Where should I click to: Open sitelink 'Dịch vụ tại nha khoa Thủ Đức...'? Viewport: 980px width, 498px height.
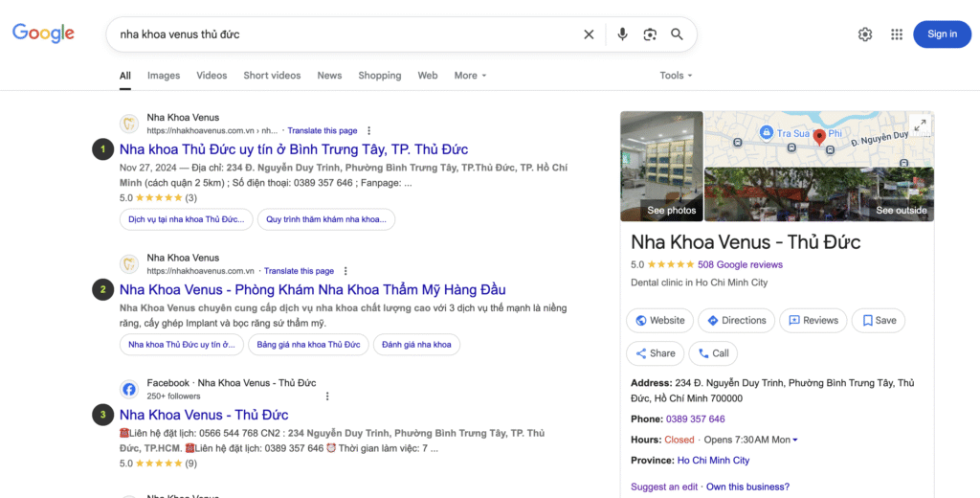(187, 219)
